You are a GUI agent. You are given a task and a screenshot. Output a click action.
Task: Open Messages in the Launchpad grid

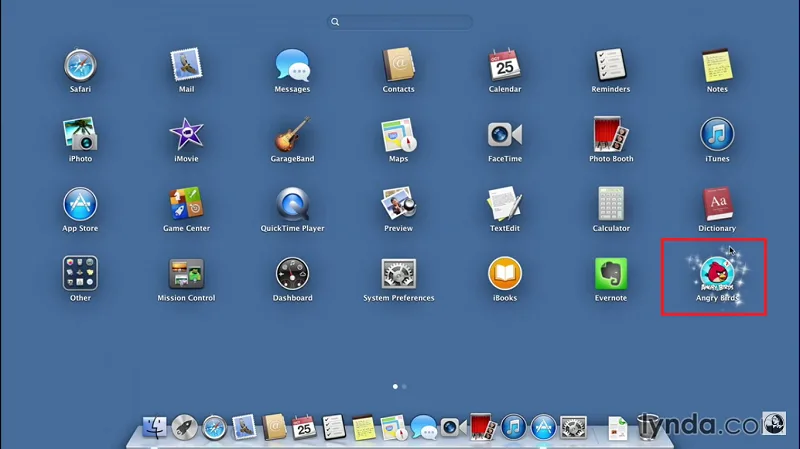click(292, 65)
